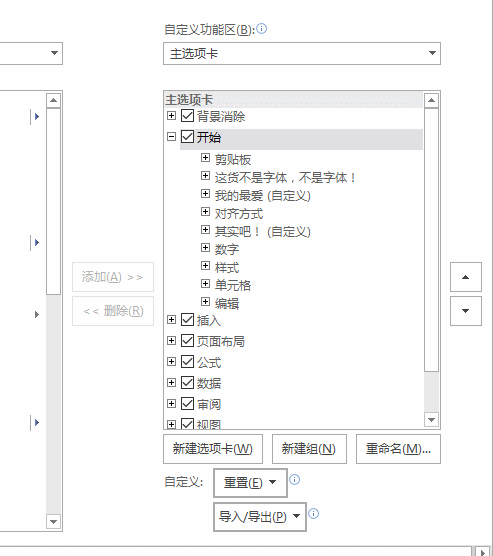
Task: Click left list scrollbar up arrow
Action: (53, 100)
